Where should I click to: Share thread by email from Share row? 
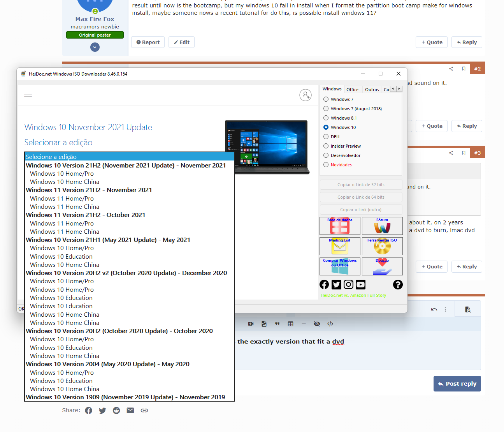tap(130, 411)
